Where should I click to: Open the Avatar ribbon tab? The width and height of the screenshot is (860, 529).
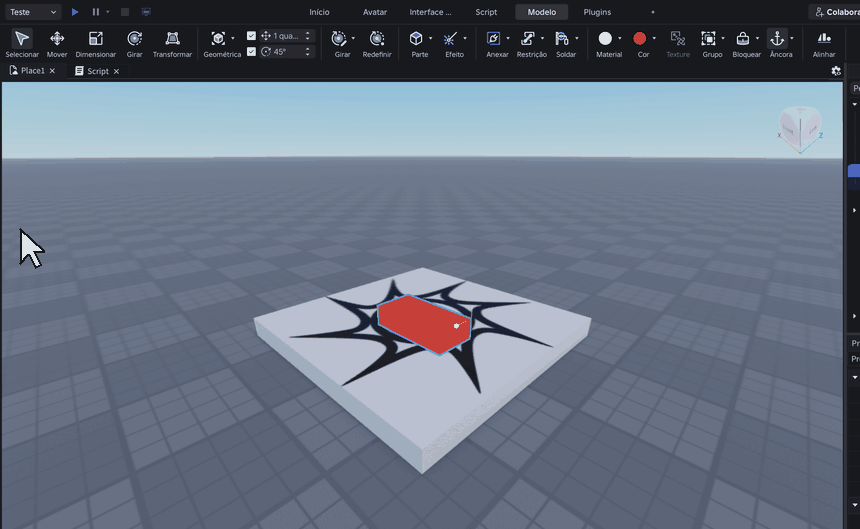pyautogui.click(x=375, y=12)
